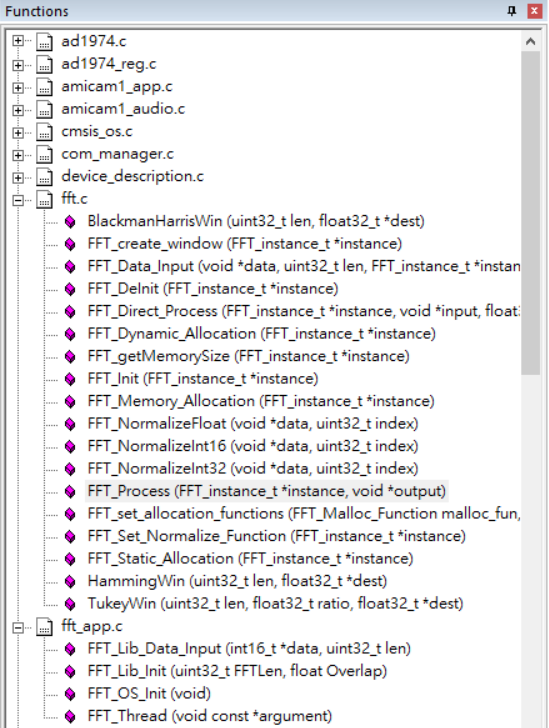
Task: Expand the device_description.c tree node
Action: (x=18, y=177)
